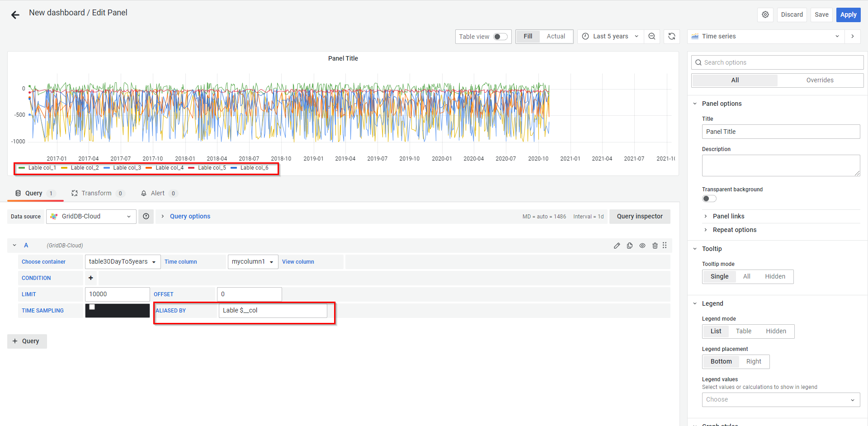This screenshot has height=426, width=868.
Task: Open data source help icon
Action: click(x=146, y=216)
